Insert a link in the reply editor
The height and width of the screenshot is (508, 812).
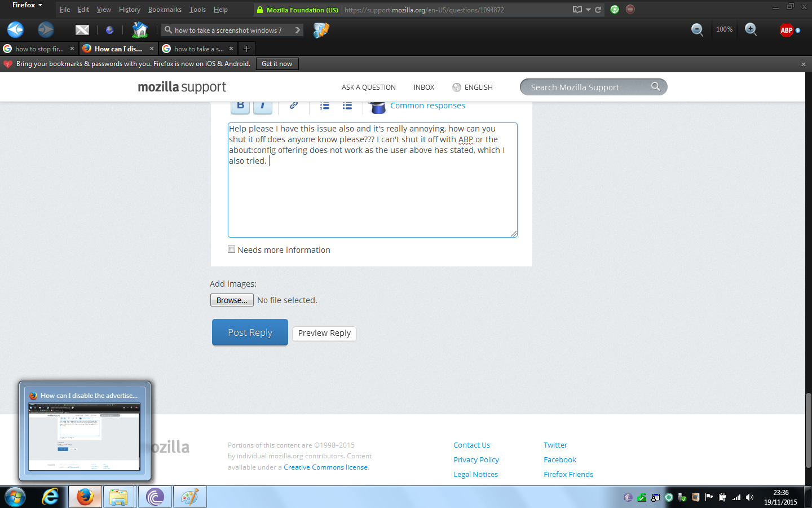pos(293,106)
